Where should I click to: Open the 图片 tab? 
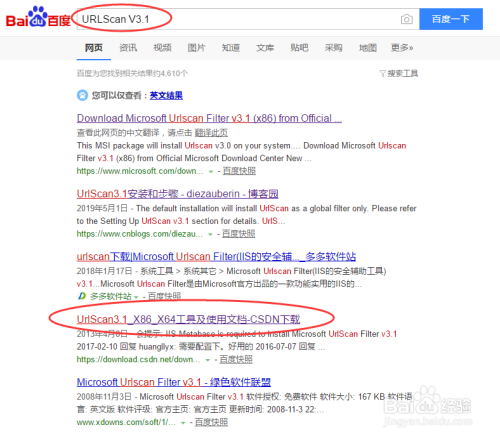click(196, 48)
